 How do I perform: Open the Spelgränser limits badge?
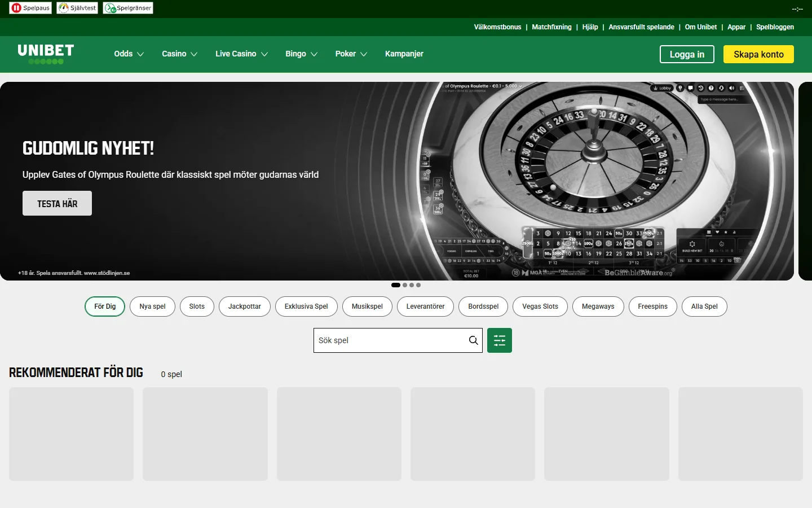tap(129, 8)
